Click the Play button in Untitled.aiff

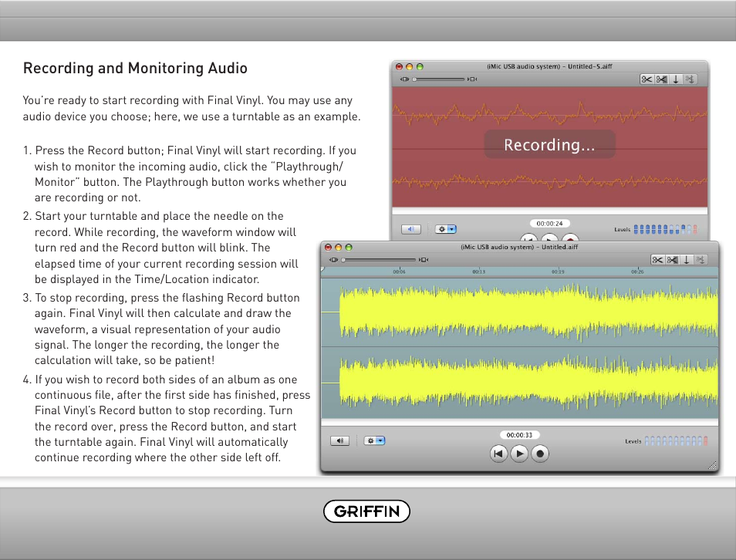pyautogui.click(x=520, y=454)
